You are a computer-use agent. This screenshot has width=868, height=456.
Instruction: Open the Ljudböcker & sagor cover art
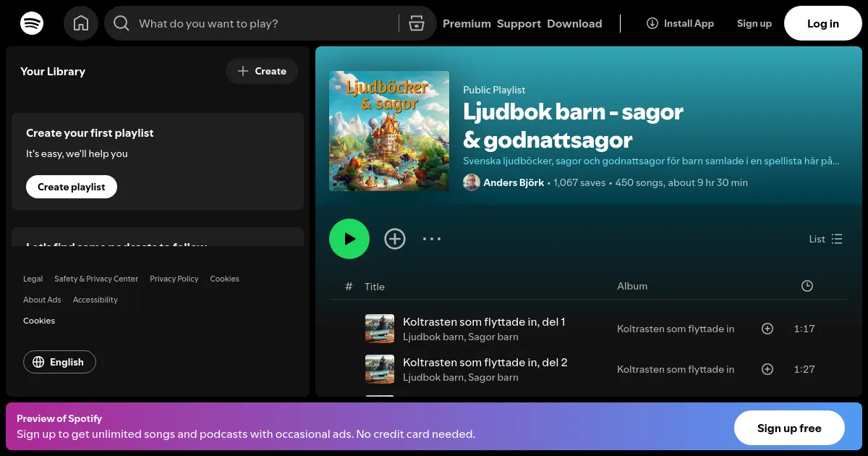[389, 131]
